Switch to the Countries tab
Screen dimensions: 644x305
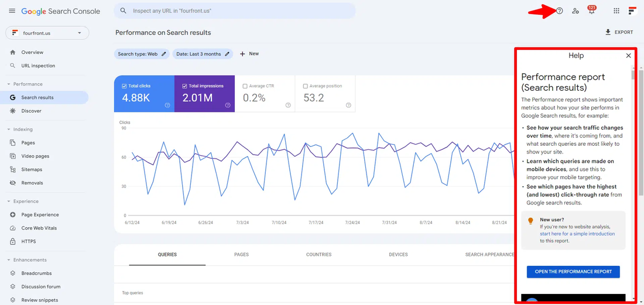click(x=318, y=255)
